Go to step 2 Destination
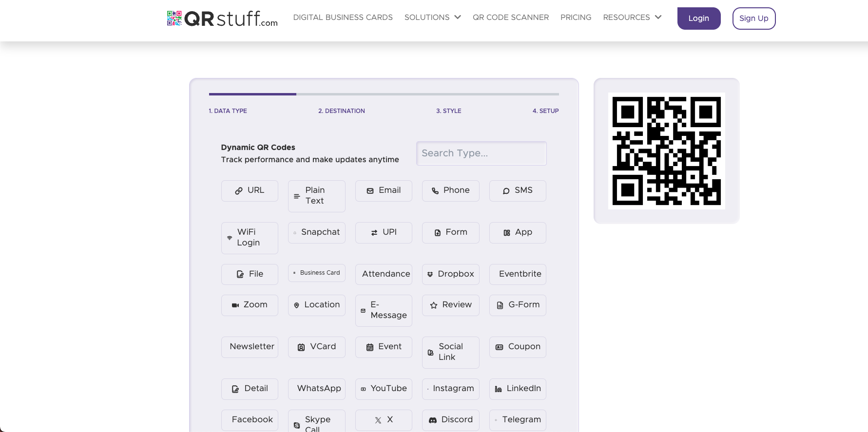The image size is (868, 432). 342,111
